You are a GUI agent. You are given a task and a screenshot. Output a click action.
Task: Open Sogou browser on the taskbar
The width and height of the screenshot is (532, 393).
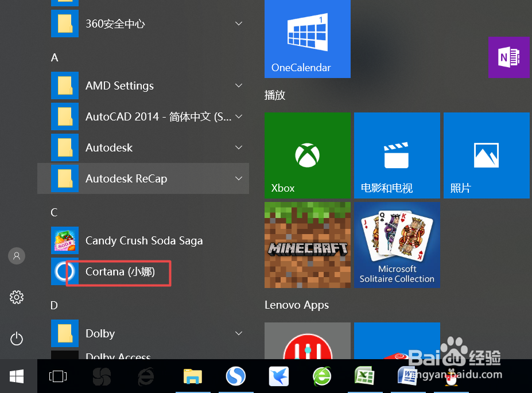[x=236, y=376]
